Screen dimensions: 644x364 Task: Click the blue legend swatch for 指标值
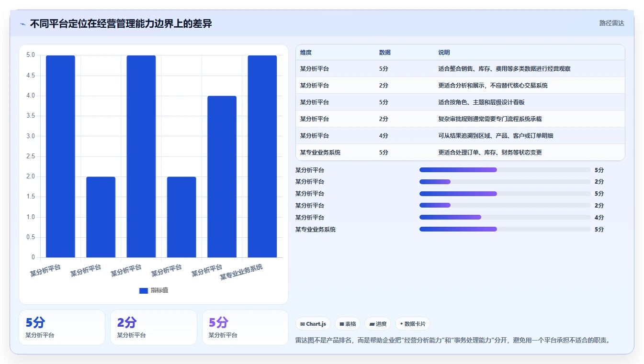[x=143, y=290]
